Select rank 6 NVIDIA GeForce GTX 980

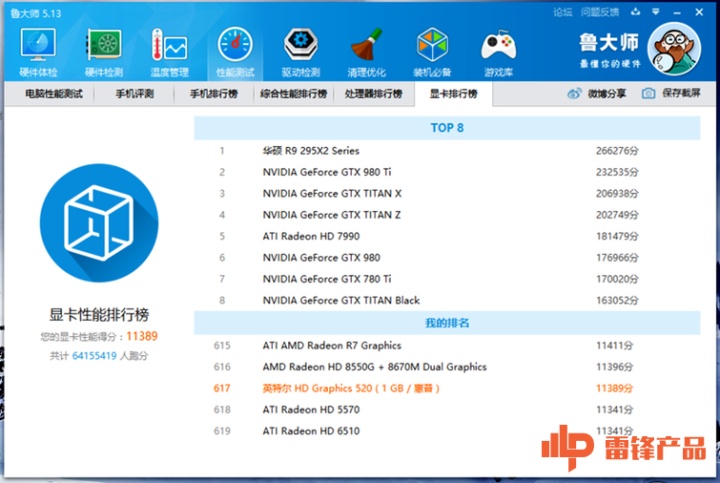tap(447, 258)
